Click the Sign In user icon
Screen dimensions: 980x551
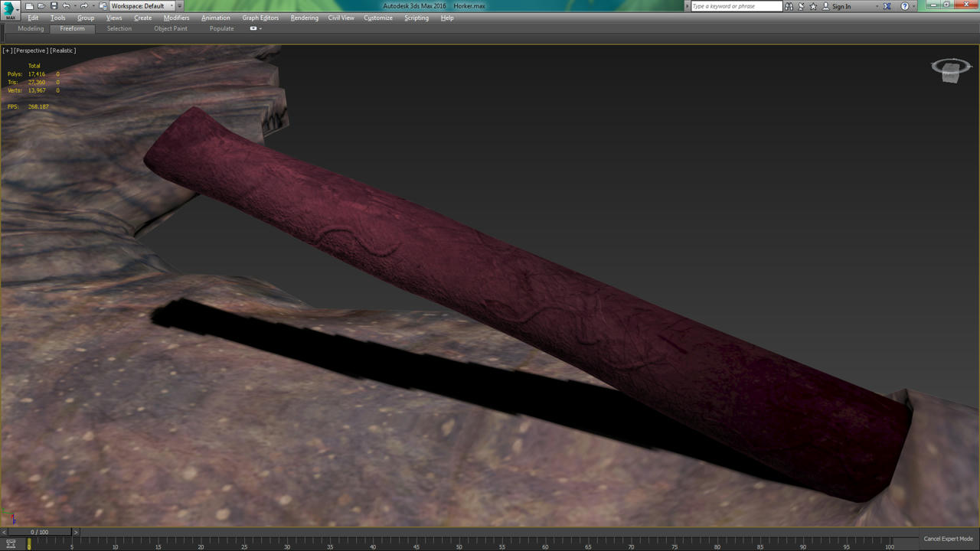(825, 6)
